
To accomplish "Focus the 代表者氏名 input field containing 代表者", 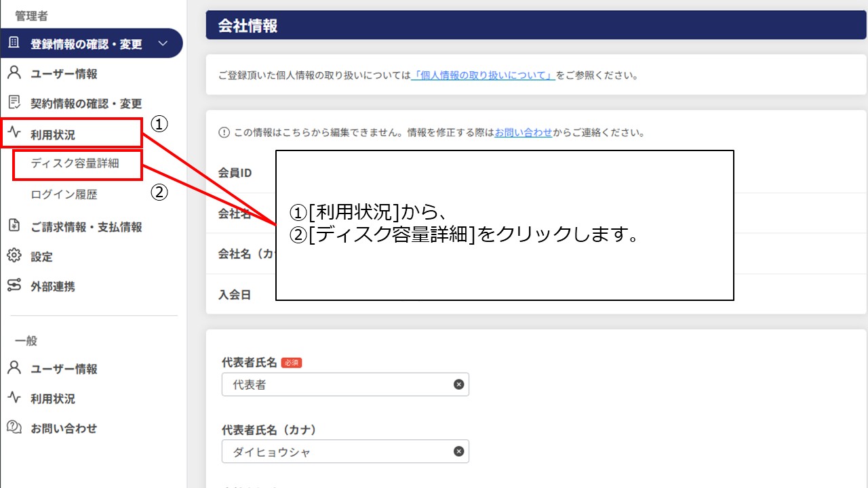I will pyautogui.click(x=345, y=384).
